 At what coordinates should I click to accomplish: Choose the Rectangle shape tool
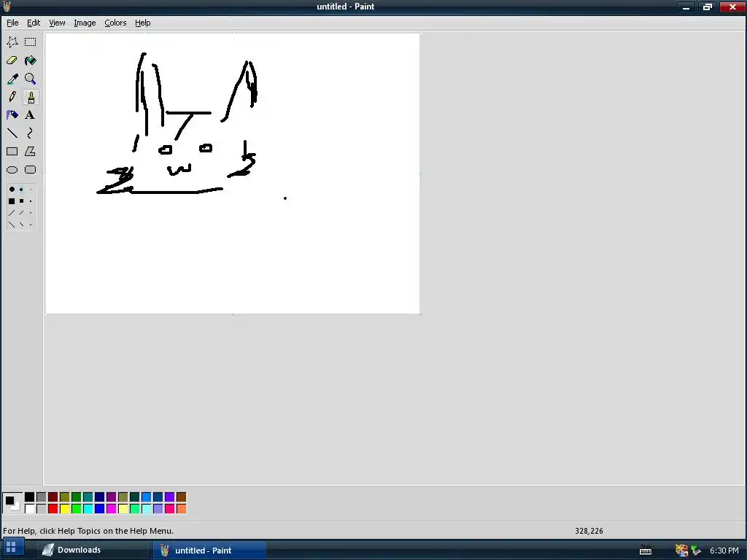pos(12,152)
